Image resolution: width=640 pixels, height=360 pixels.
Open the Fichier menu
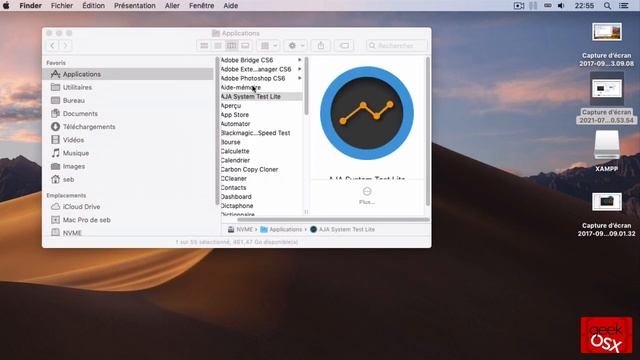click(x=62, y=6)
